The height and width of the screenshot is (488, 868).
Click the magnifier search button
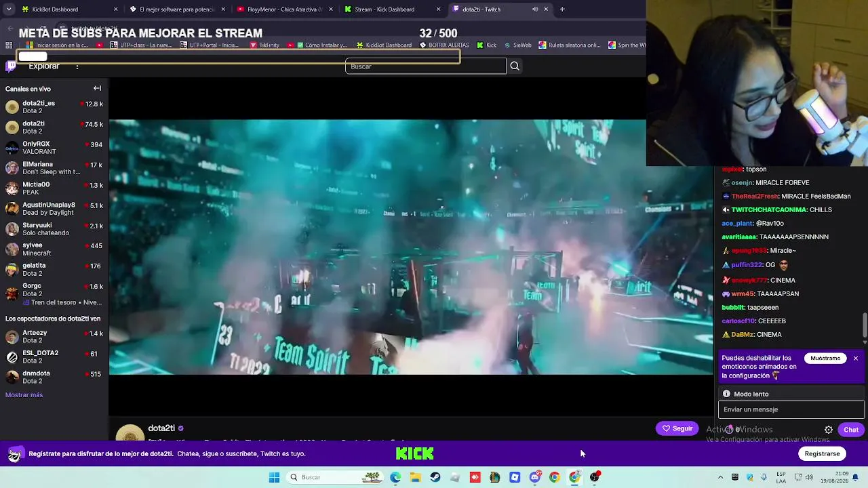(x=515, y=66)
